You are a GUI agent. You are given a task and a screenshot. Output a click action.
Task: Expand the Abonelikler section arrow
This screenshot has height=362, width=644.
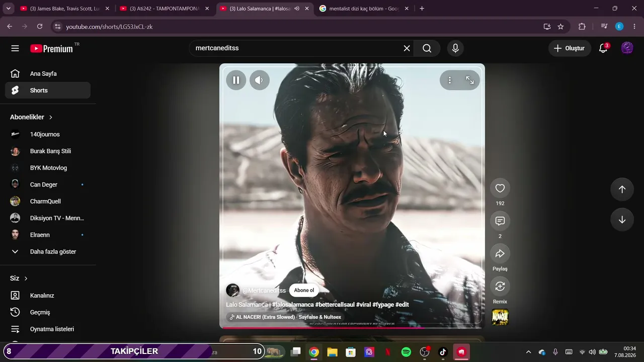coord(50,117)
